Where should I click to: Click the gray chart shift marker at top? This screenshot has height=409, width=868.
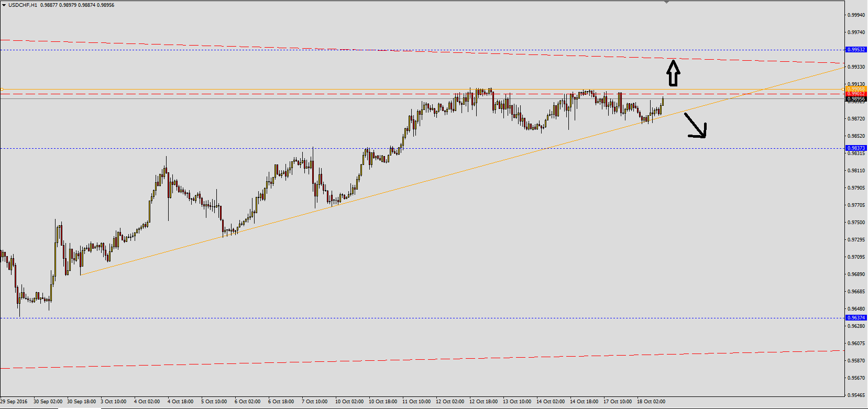point(666,3)
